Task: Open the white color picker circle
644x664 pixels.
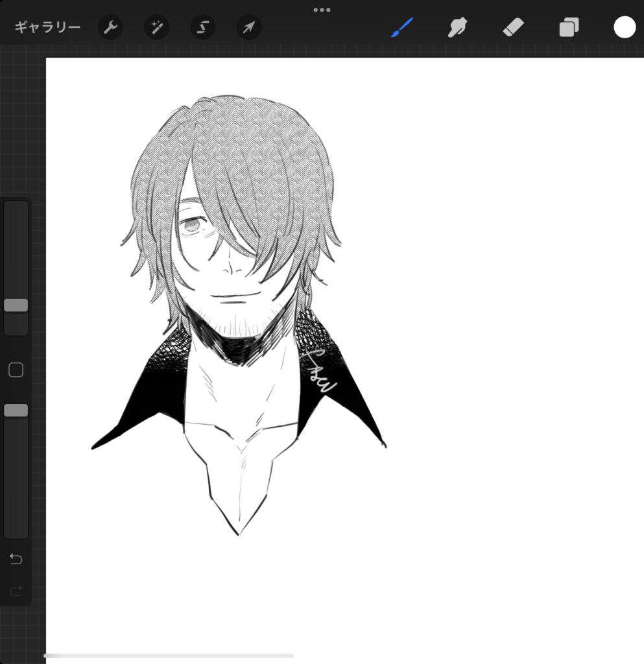Action: click(625, 27)
